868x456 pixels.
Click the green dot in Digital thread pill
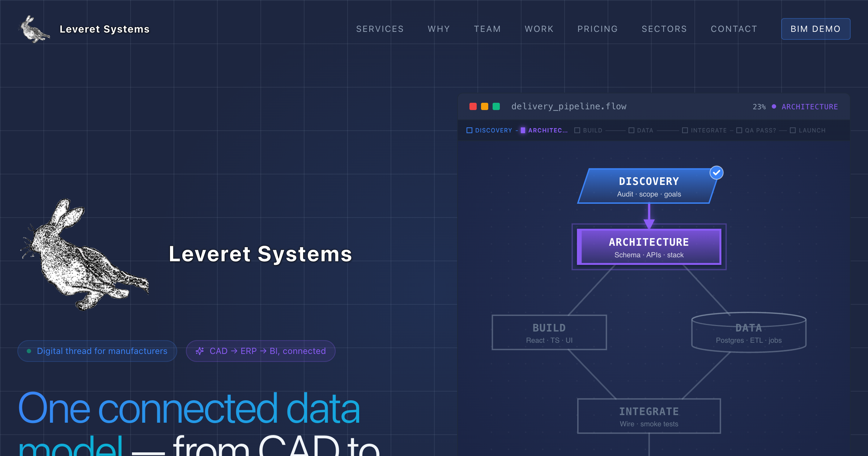(29, 351)
